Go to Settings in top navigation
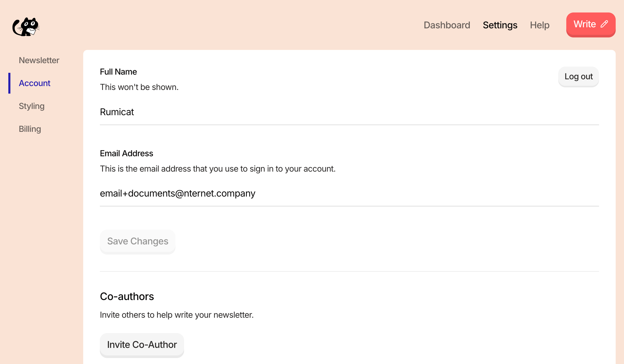This screenshot has width=624, height=364. (500, 25)
